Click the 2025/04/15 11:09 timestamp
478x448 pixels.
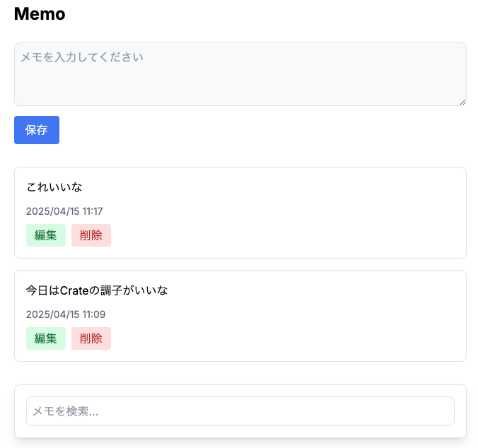pos(66,314)
